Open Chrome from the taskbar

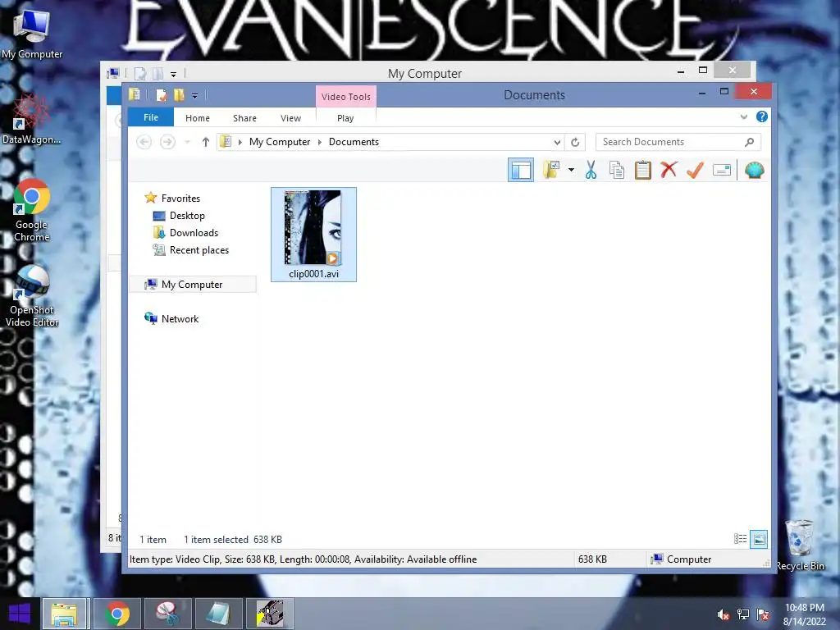click(x=117, y=614)
